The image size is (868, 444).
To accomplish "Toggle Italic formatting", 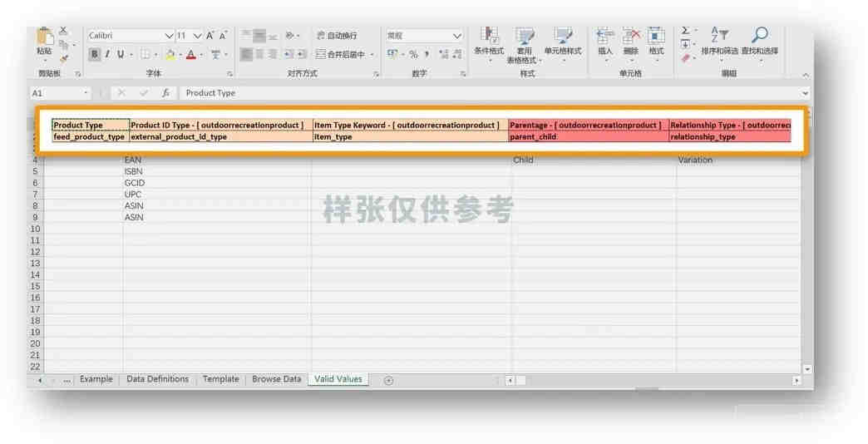I will [107, 54].
